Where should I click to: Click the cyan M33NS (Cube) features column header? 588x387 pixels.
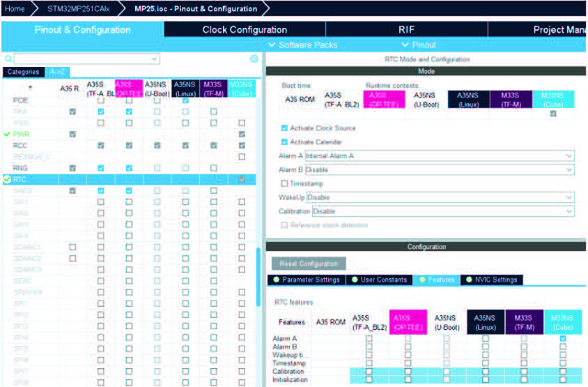pyautogui.click(x=562, y=322)
